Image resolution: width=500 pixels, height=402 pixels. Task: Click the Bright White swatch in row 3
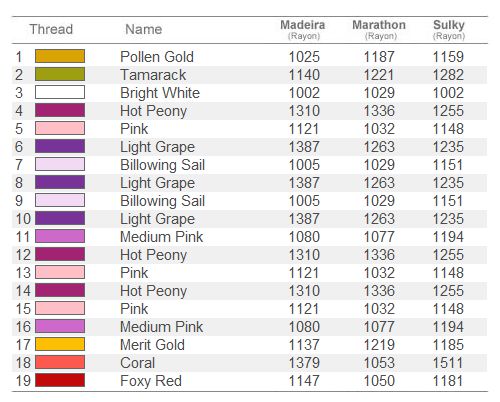click(60, 92)
